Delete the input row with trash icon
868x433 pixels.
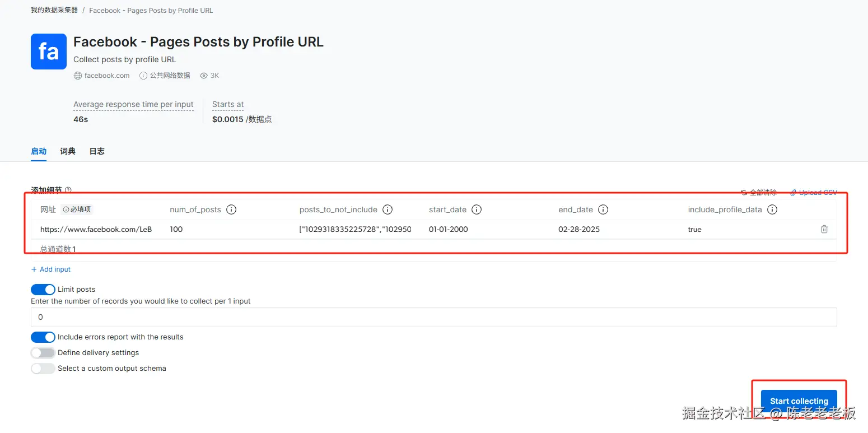(824, 229)
